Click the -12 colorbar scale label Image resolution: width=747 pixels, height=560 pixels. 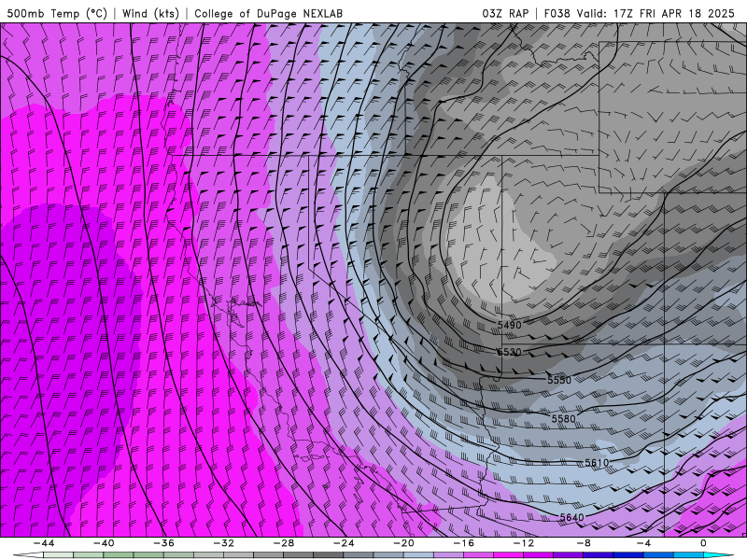(524, 543)
